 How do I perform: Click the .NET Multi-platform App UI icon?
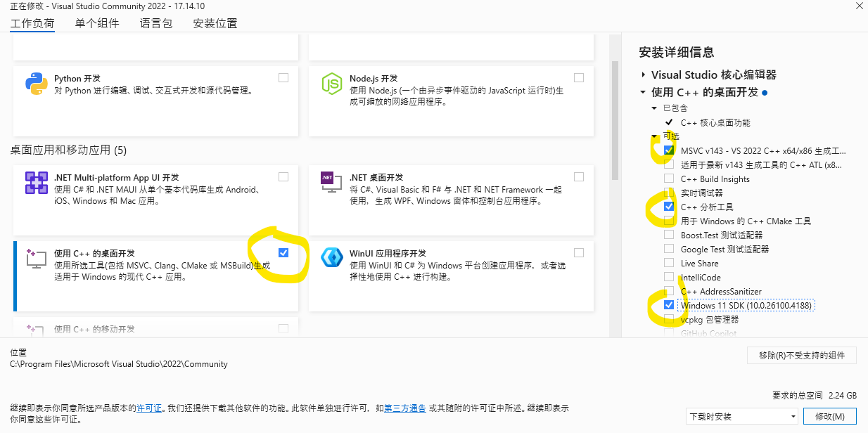pos(36,183)
